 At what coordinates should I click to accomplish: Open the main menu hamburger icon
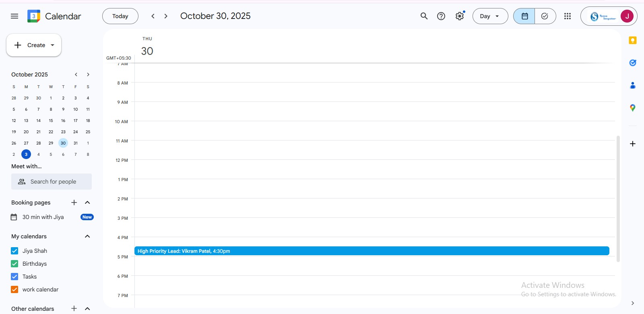[14, 16]
